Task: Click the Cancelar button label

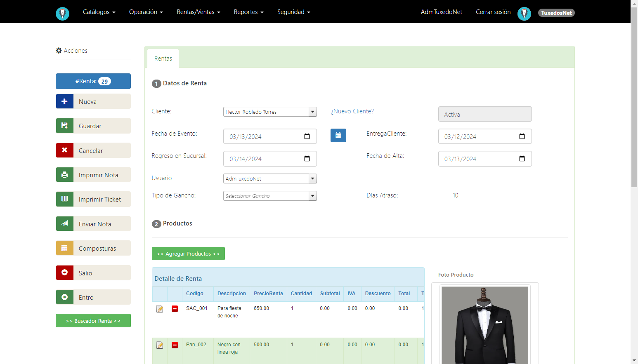Action: [91, 151]
